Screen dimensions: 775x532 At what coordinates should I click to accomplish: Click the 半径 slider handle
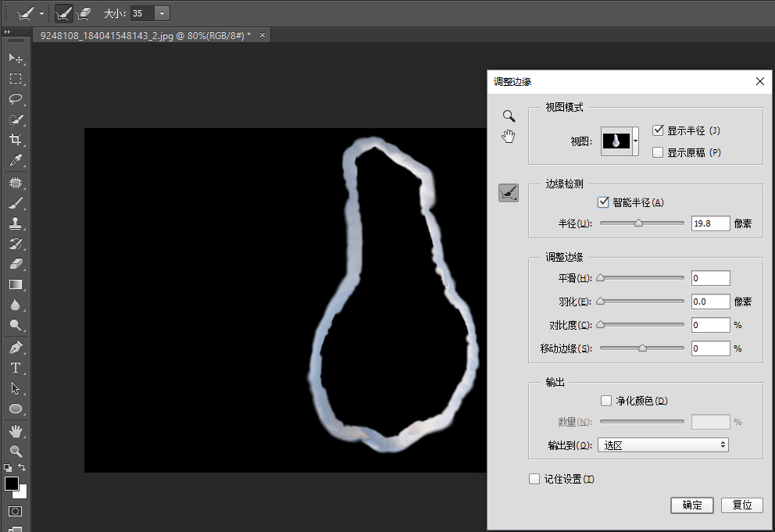point(638,223)
